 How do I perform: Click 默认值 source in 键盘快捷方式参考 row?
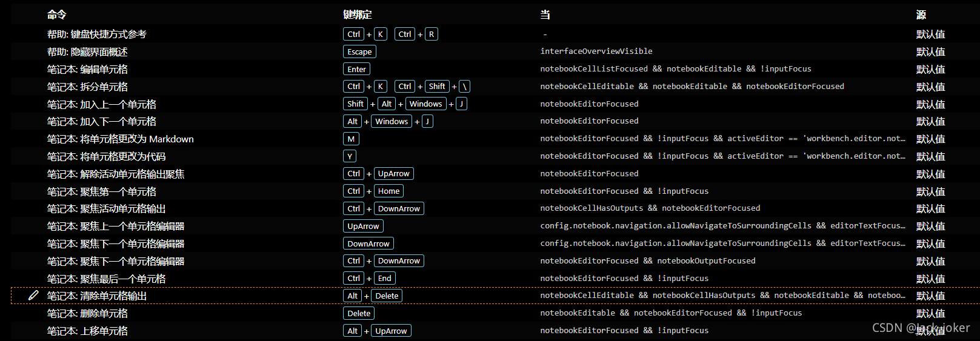tap(931, 35)
